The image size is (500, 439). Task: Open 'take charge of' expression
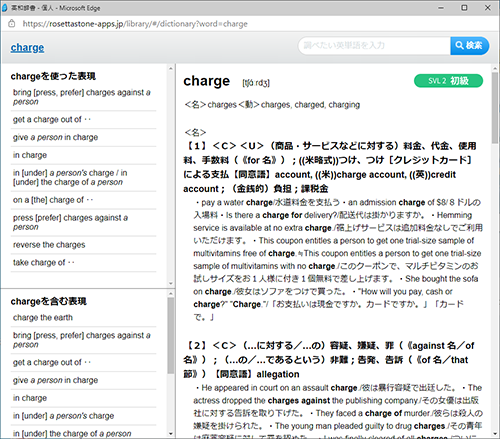[83, 263]
